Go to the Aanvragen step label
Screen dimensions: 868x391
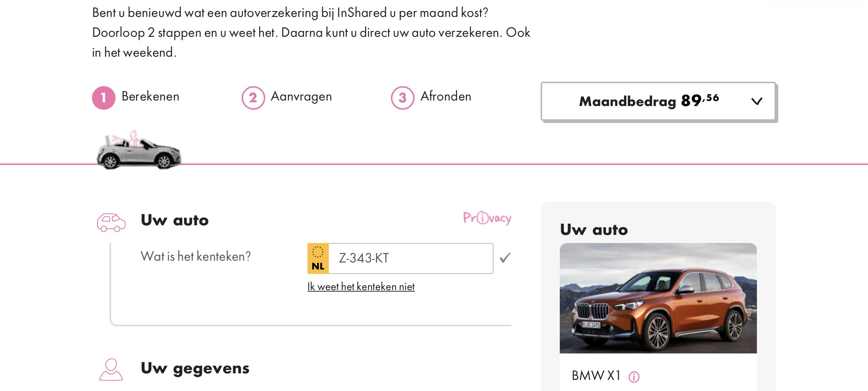point(301,96)
